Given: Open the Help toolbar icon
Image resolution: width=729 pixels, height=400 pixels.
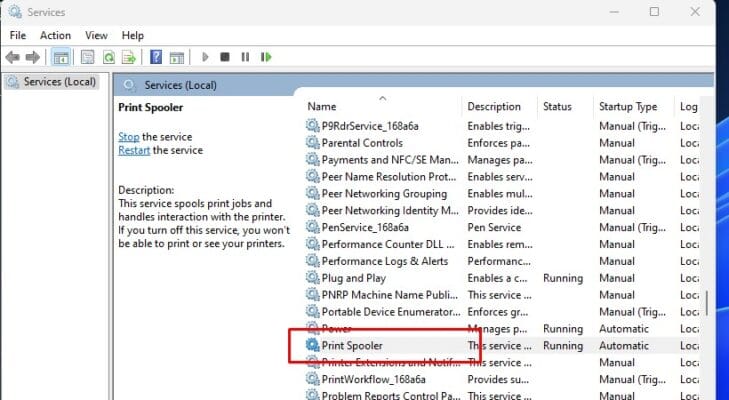Looking at the screenshot, I should coord(156,57).
